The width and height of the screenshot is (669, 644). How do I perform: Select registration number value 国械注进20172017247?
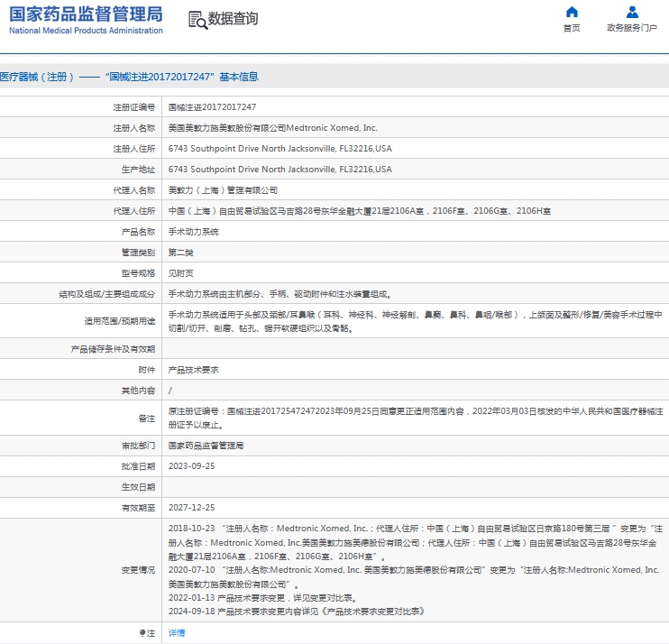pos(212,107)
